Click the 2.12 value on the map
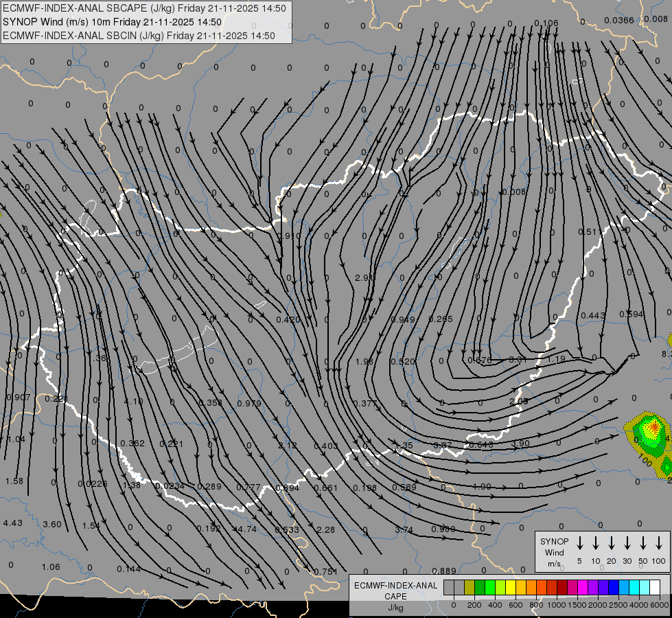Viewport: 672px width, 618px height. pos(287,445)
